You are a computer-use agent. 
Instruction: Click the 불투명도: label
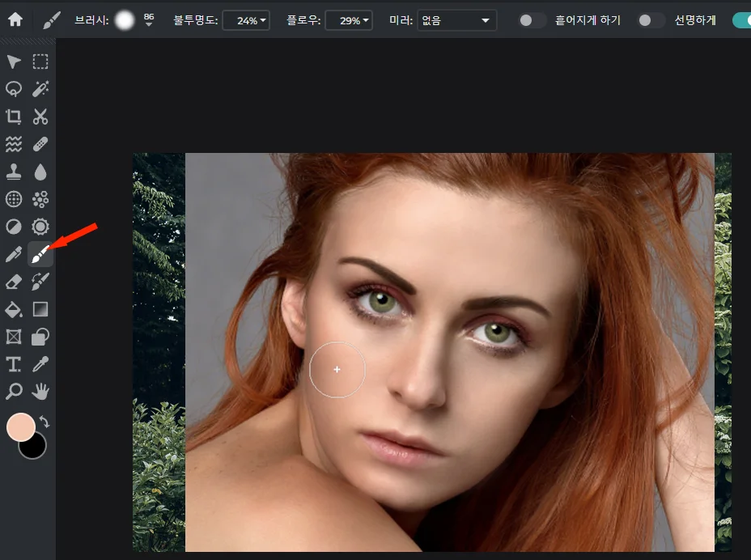point(195,20)
